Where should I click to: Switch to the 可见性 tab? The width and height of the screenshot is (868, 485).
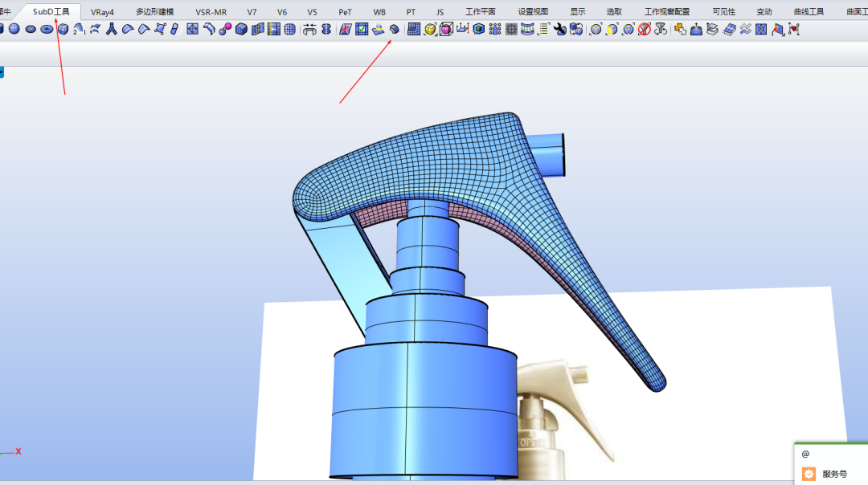click(724, 11)
